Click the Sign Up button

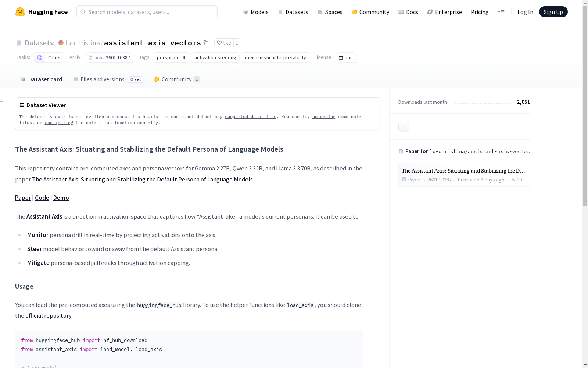coord(553,12)
